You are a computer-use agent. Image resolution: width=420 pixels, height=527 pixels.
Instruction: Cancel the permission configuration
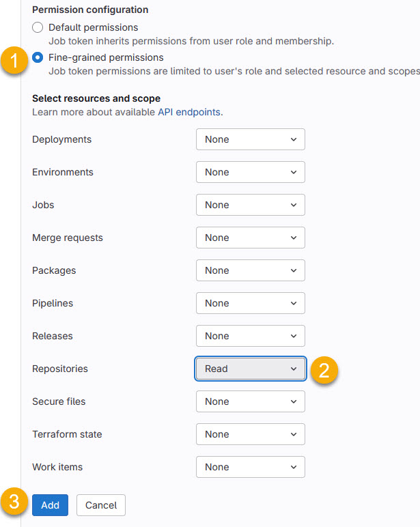coord(101,505)
